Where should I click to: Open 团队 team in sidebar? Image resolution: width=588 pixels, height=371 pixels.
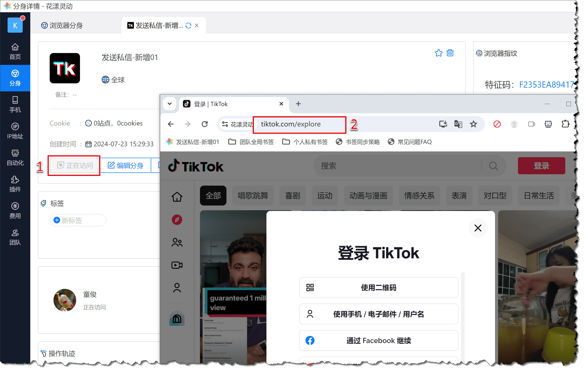15,237
